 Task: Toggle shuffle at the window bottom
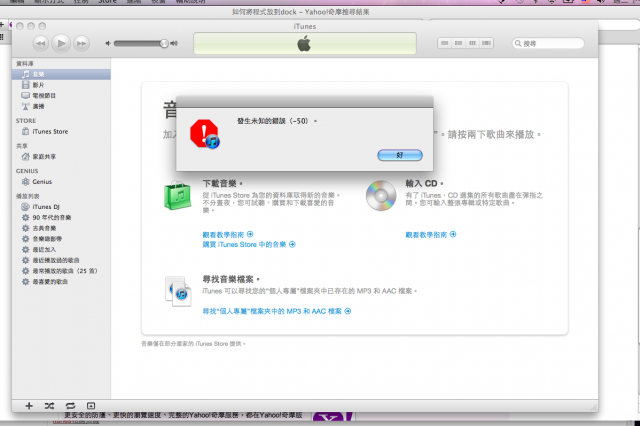coord(49,406)
